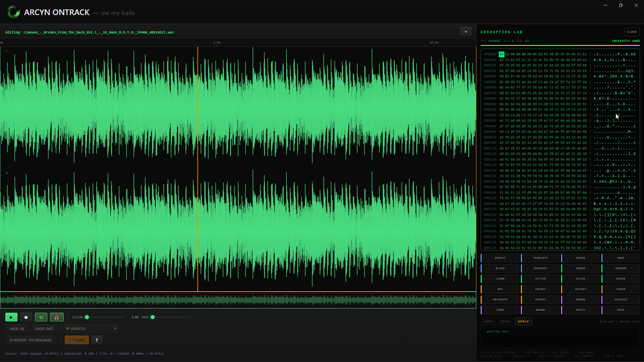This screenshot has height=362, width=644.
Task: Stop playback with the stop button
Action: 26,317
